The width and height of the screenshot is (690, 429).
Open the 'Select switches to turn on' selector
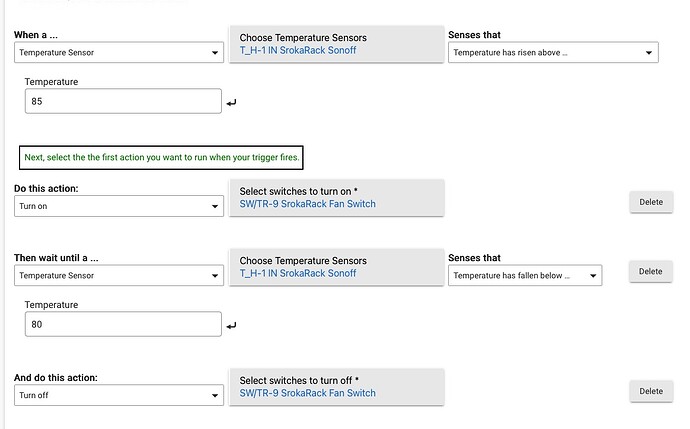[x=337, y=198]
